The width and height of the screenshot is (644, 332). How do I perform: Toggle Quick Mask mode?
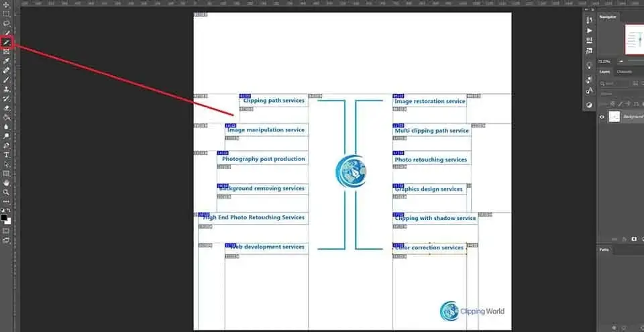[x=6, y=231]
